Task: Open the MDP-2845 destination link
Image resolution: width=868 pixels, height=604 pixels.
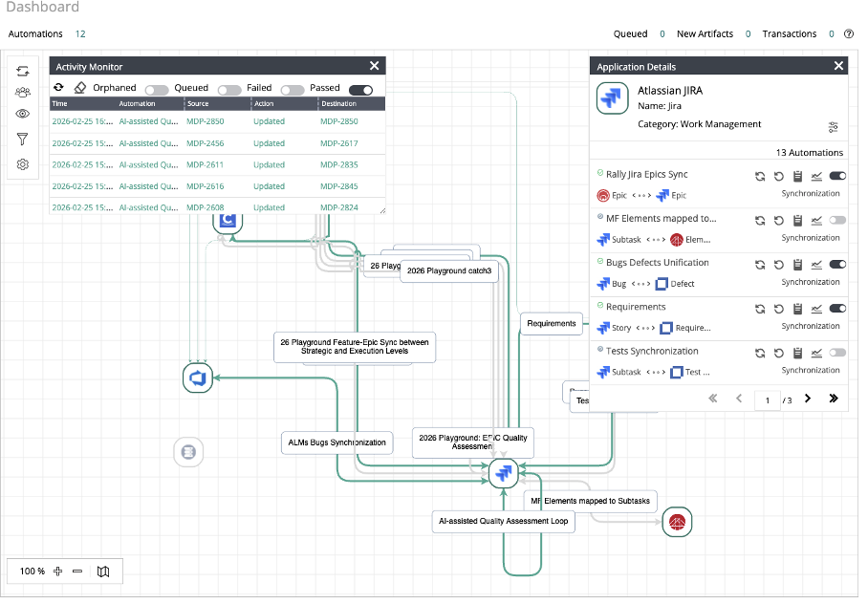Action: pos(339,187)
